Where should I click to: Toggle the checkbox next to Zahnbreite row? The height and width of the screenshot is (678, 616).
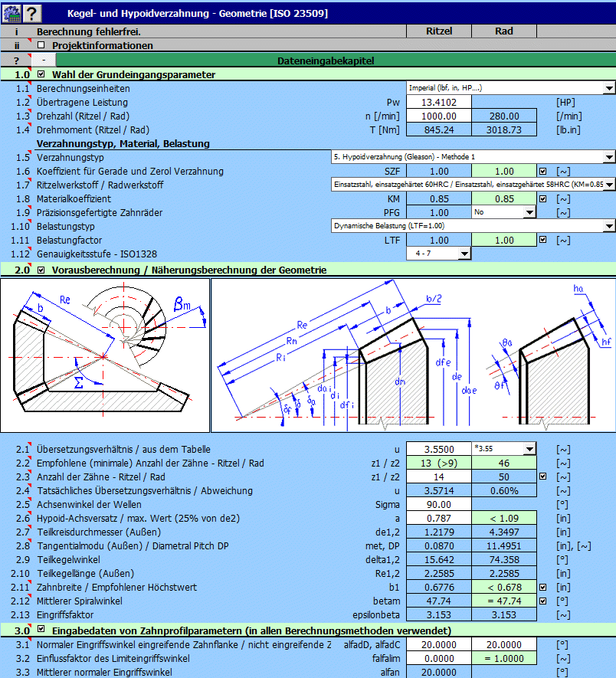tap(543, 587)
